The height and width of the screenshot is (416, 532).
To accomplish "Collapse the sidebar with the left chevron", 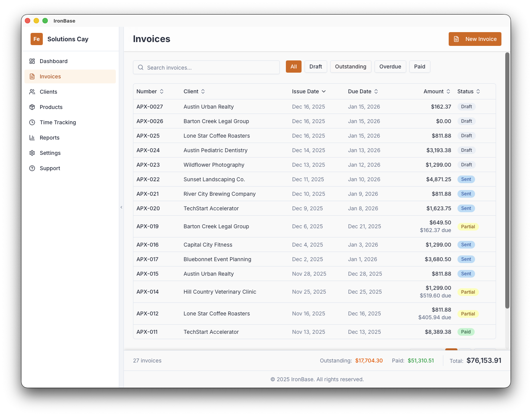I will pyautogui.click(x=121, y=207).
